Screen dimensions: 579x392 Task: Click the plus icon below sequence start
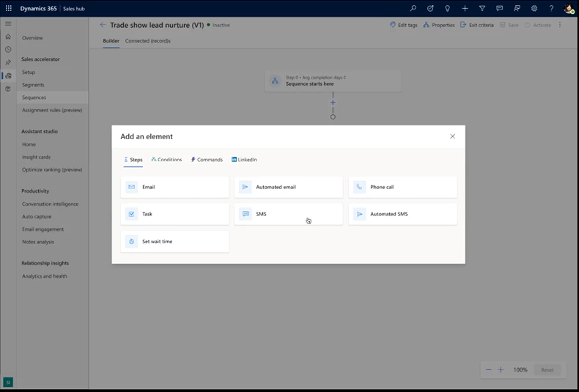[x=333, y=103]
